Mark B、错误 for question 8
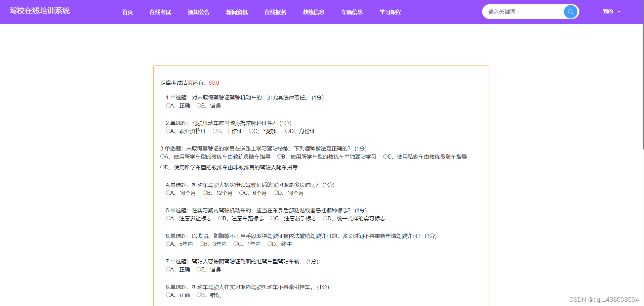The image size is (644, 306). (199, 295)
